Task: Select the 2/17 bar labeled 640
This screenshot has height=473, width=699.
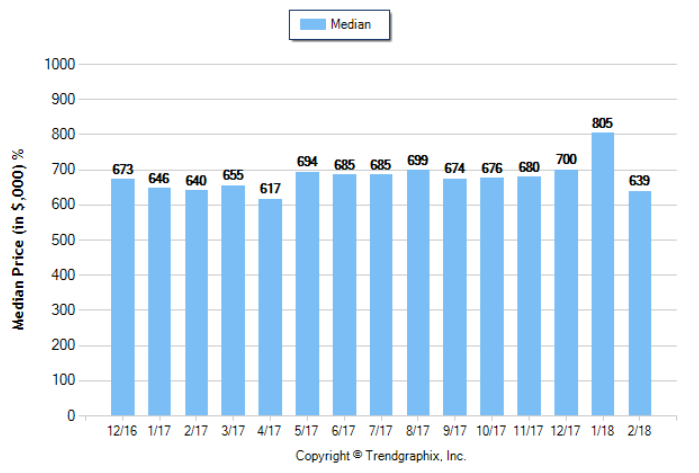Action: 196,303
